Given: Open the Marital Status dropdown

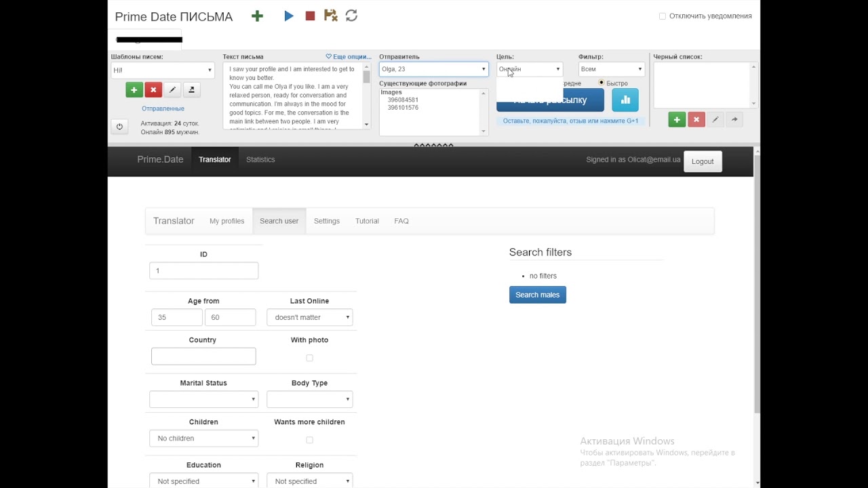Looking at the screenshot, I should click(x=203, y=399).
